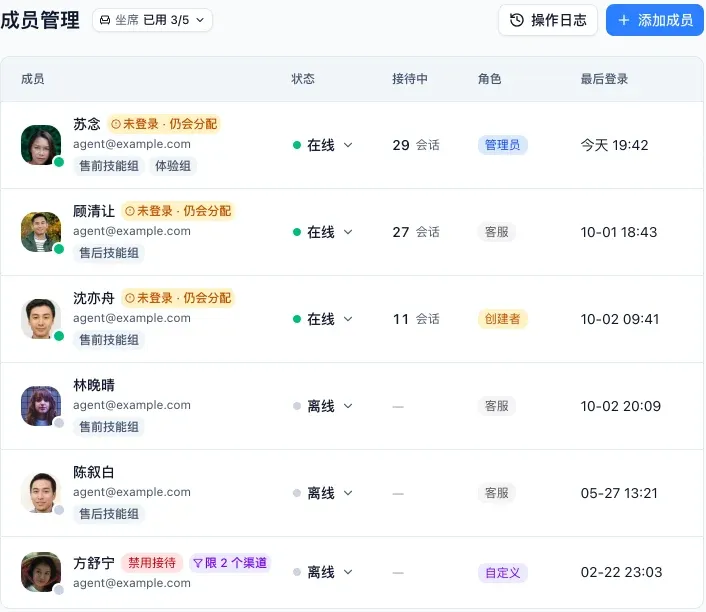Click 苏念's 未登录·仍会分配 warning badge
The width and height of the screenshot is (706, 612).
click(164, 124)
